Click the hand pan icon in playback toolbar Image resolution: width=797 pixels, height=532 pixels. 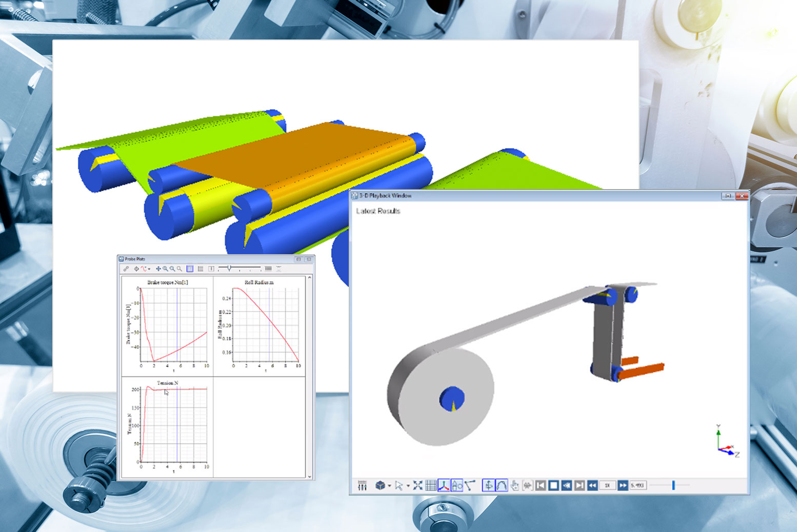point(514,485)
